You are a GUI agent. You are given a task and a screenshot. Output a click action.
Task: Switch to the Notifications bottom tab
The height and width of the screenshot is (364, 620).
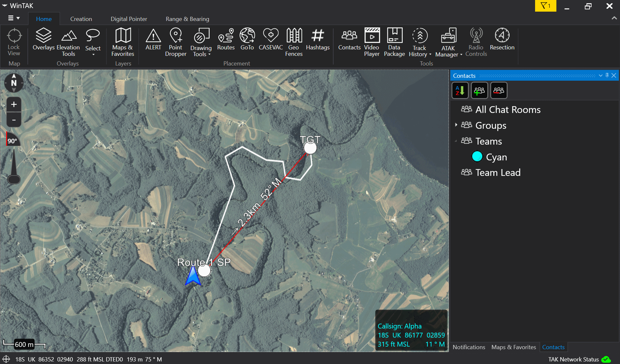[469, 347]
